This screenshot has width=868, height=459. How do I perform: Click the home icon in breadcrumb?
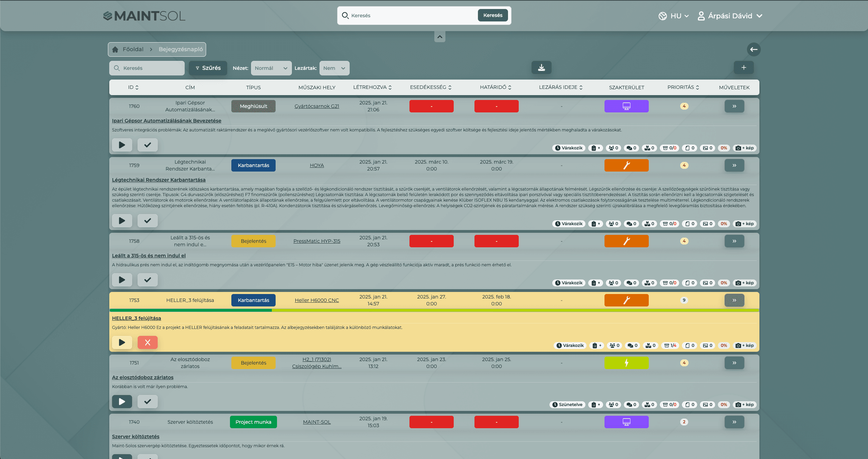(x=116, y=49)
